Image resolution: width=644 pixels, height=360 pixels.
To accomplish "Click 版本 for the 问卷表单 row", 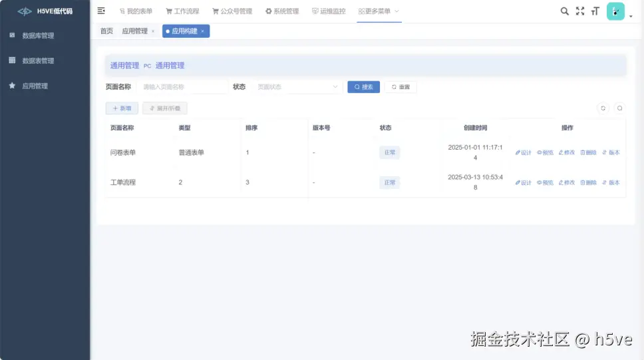I will tap(611, 152).
